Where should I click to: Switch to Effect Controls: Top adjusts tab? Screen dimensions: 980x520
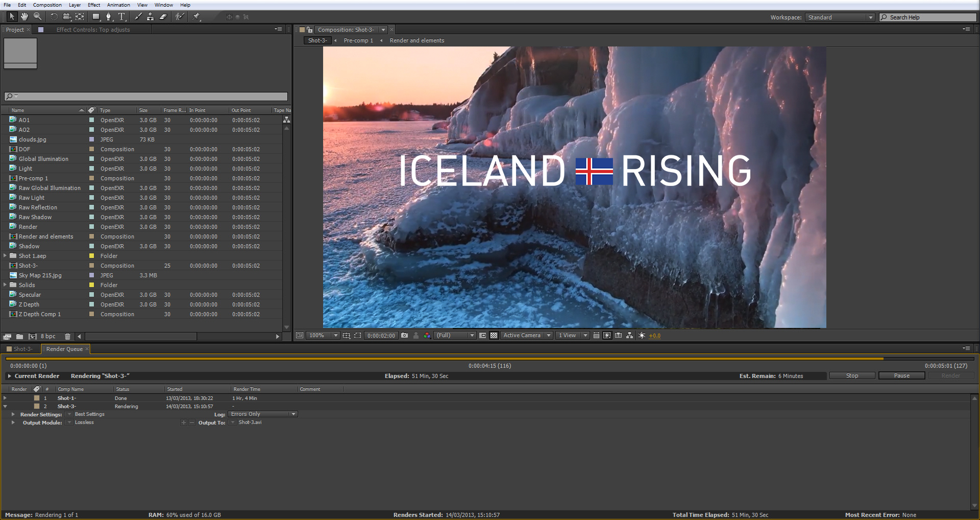tap(93, 30)
